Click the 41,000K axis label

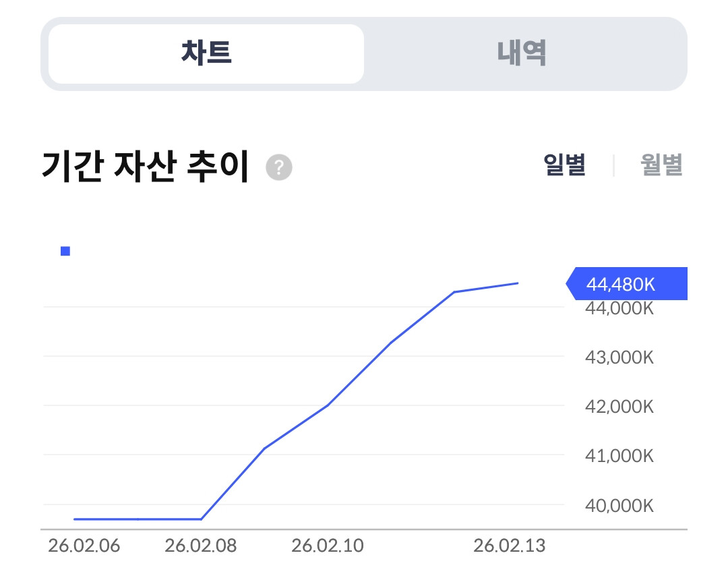click(620, 456)
